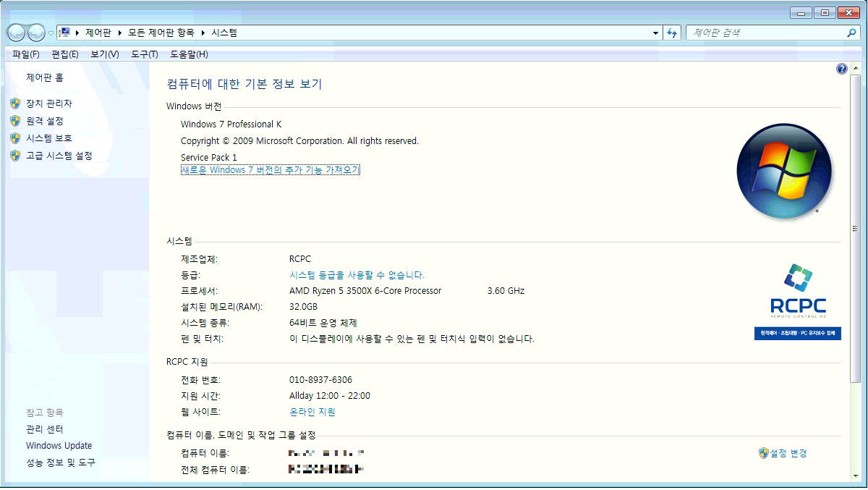Open the 편집(E) menu
The width and height of the screenshot is (868, 490).
[x=65, y=54]
